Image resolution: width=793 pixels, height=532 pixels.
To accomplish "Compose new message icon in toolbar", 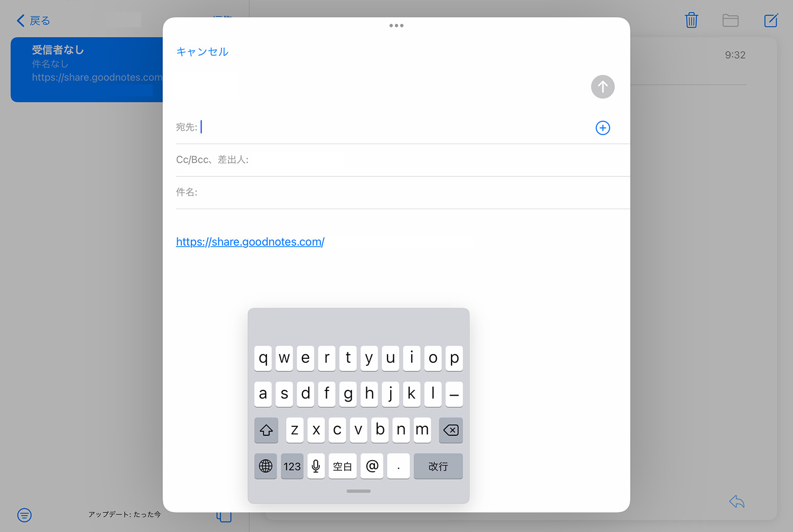I will point(771,21).
